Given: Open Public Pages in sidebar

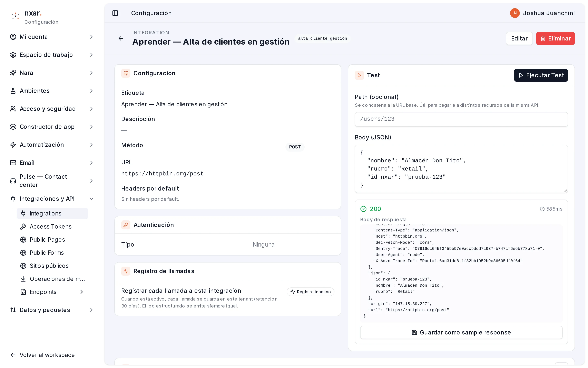Looking at the screenshot, I should coord(52,240).
